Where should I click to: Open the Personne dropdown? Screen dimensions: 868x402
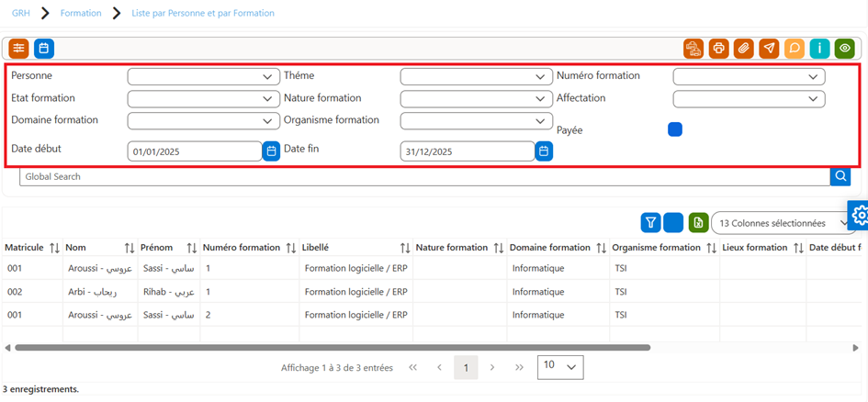203,76
